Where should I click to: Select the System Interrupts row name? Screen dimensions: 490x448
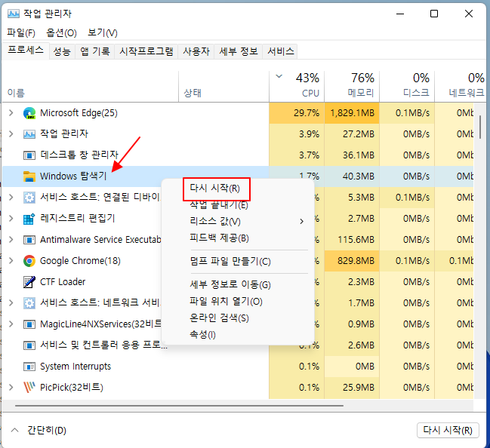click(x=76, y=367)
